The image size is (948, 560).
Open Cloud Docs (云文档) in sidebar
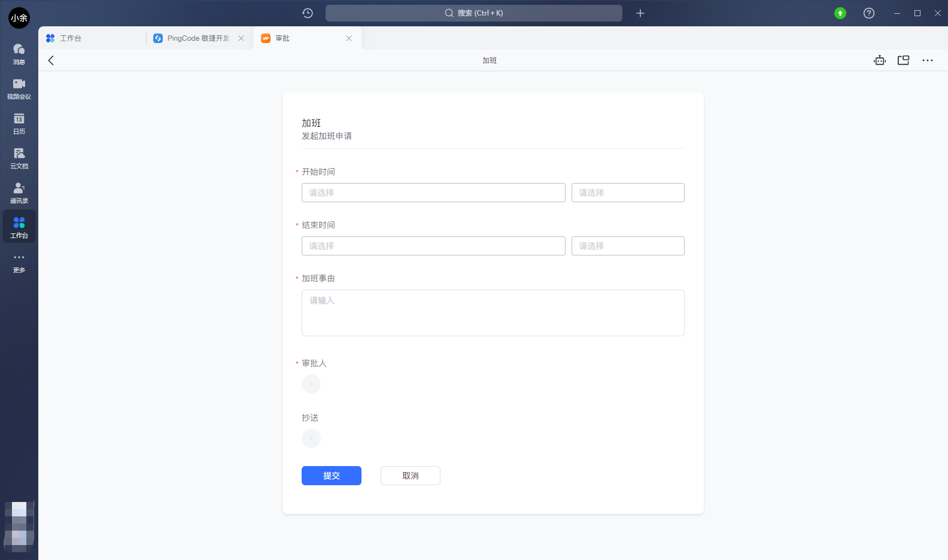(19, 157)
